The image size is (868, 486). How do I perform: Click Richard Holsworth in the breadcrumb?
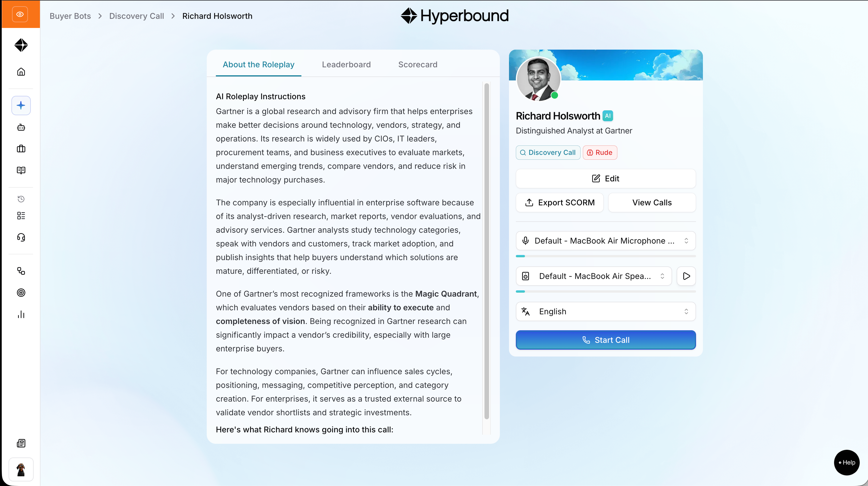tap(217, 16)
